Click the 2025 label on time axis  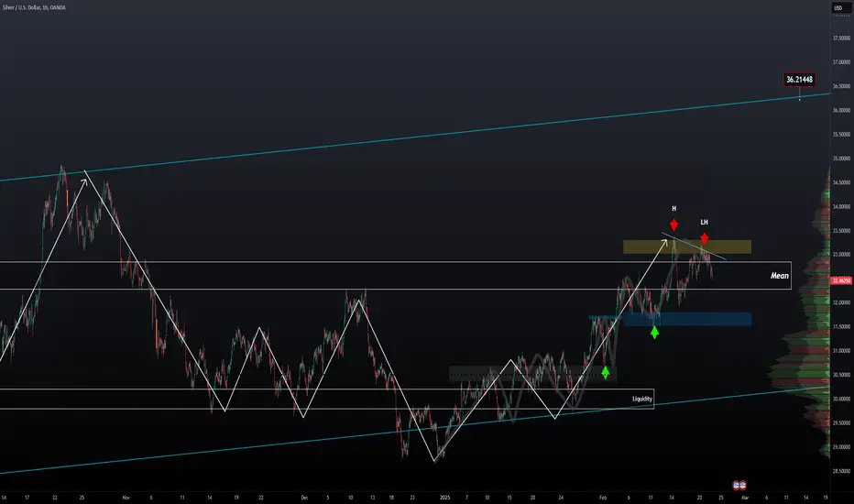click(x=445, y=498)
